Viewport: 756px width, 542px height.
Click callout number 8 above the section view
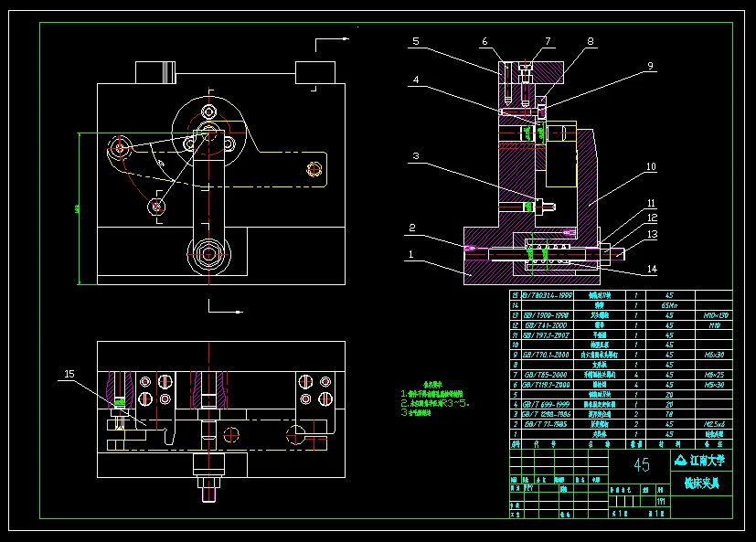pyautogui.click(x=591, y=41)
